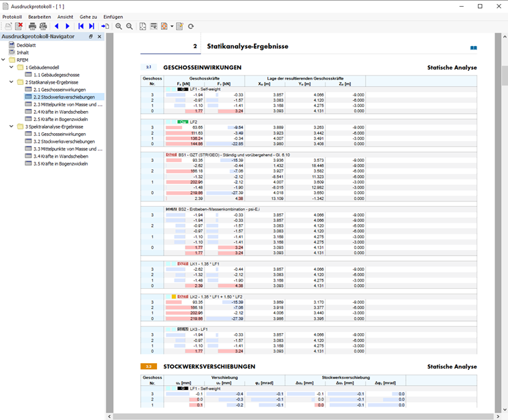
Task: Zoom out using the magnifier minus icon
Action: (x=129, y=26)
